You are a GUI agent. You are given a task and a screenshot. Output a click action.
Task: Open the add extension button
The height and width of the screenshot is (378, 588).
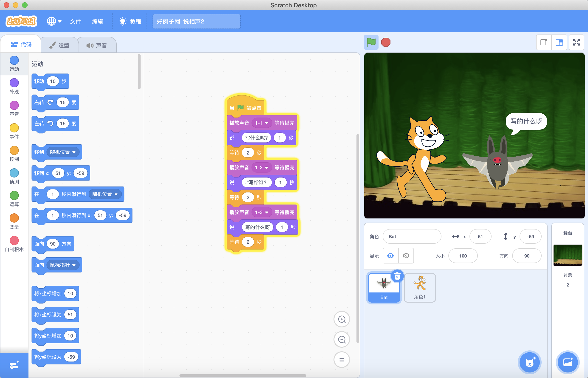tap(14, 366)
